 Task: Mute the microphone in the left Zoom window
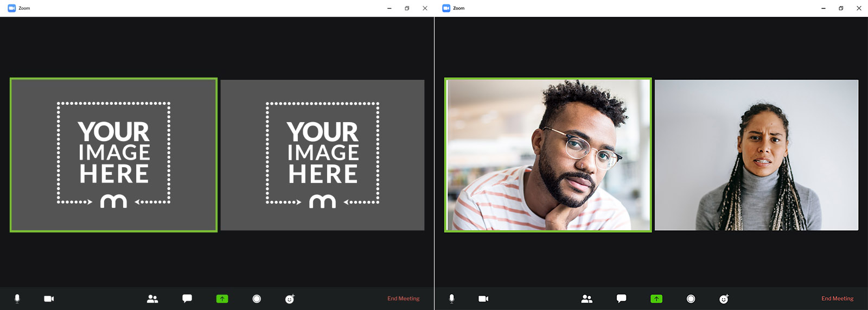[x=17, y=299]
